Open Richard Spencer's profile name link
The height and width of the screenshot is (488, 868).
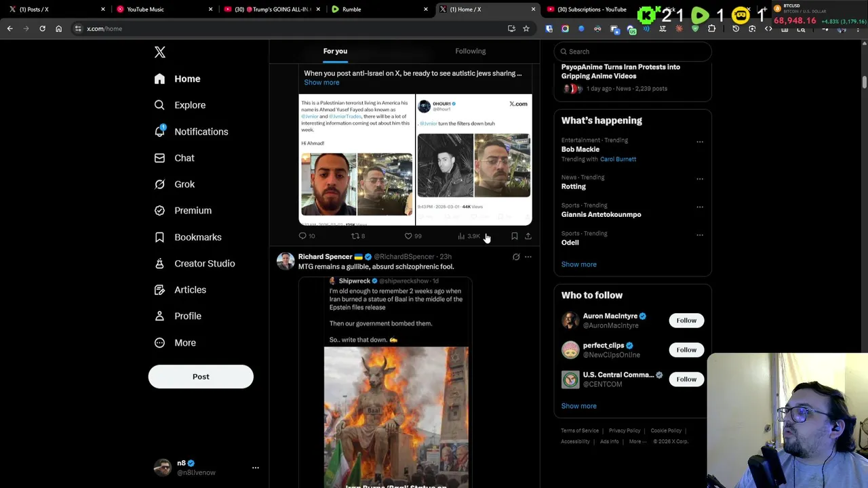pos(325,257)
